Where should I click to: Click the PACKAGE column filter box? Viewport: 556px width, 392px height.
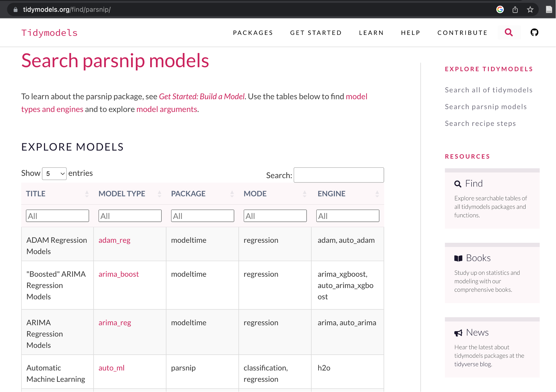point(203,216)
